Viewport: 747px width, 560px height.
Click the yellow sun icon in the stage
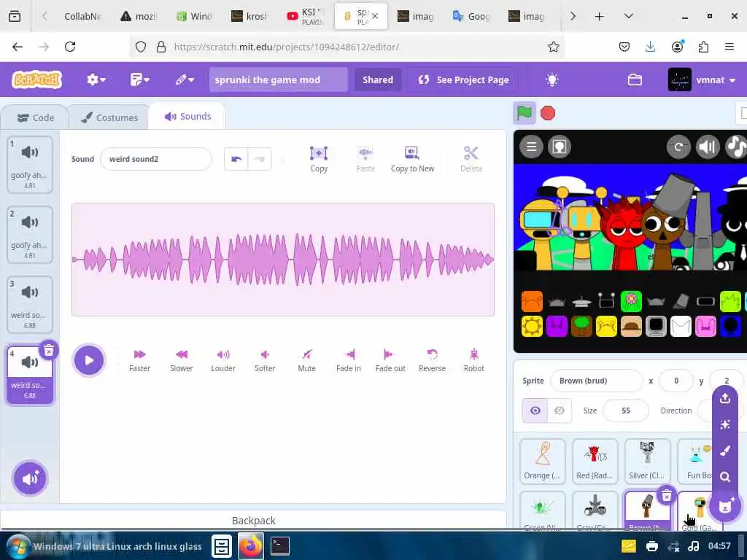point(532,326)
